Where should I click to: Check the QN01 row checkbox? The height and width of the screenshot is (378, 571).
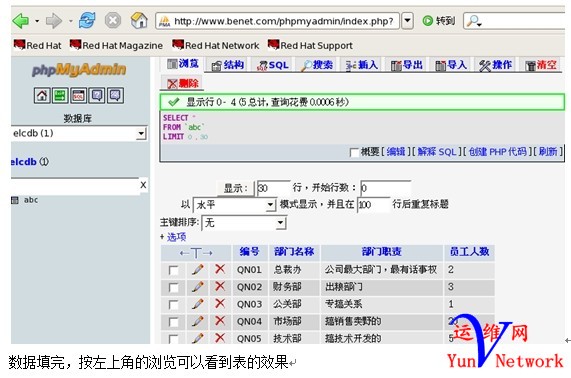tap(174, 271)
